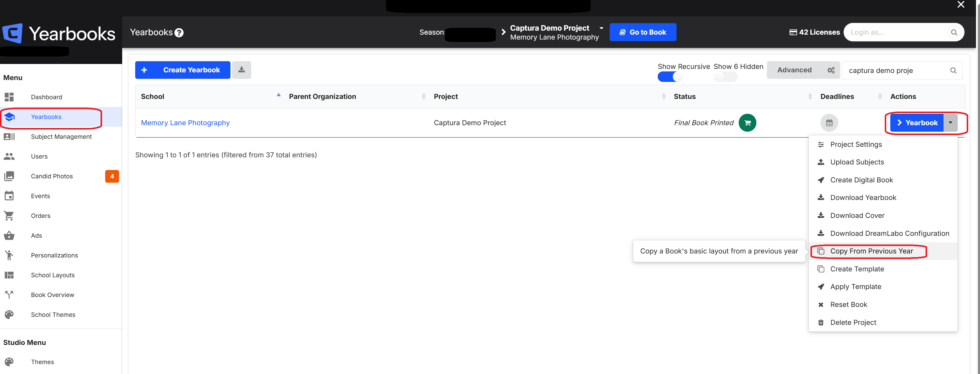Click the Candid Photos gallery icon
This screenshot has width=980, height=374.
coord(9,176)
